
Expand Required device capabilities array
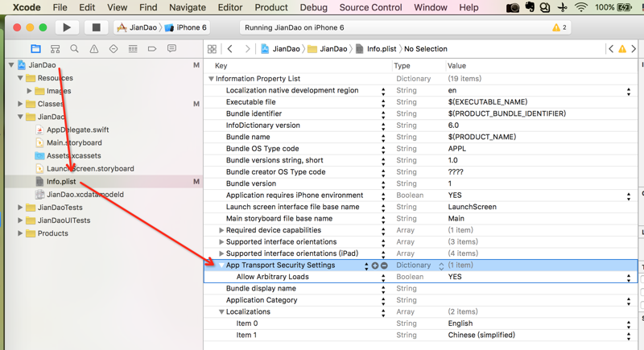[221, 230]
